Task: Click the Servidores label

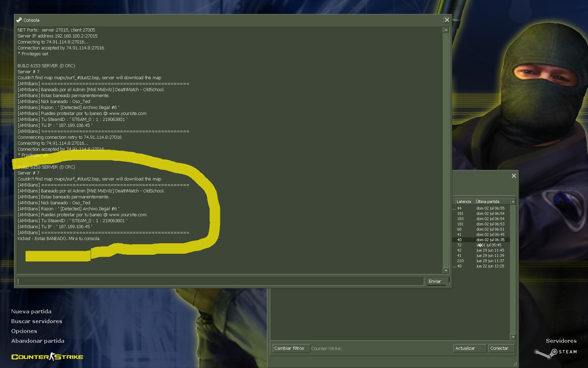Action: [x=561, y=341]
